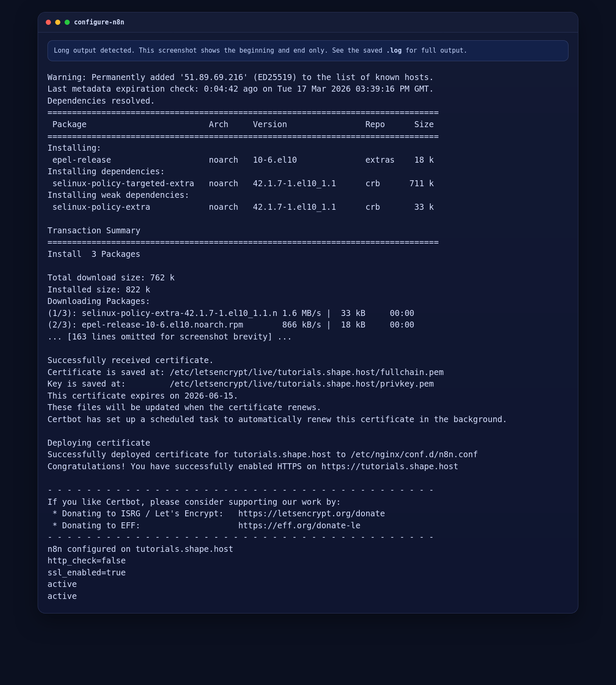Click the green maximize dot
Viewport: 616px width, 685px height.
click(x=67, y=22)
